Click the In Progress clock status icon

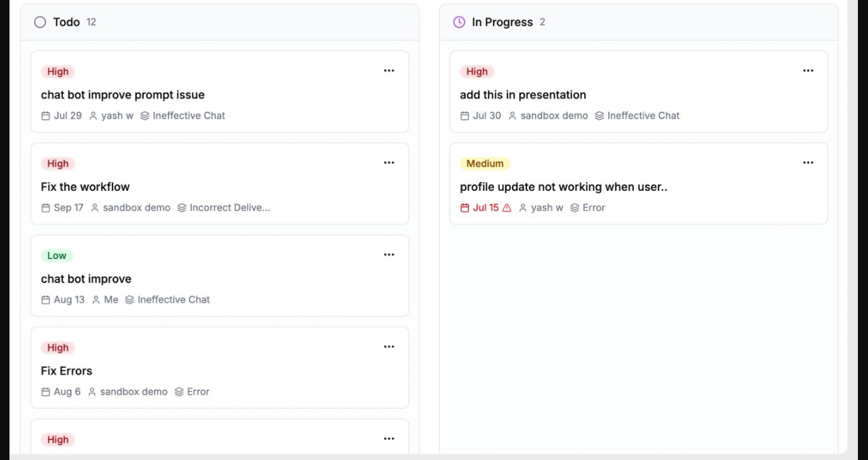(x=459, y=22)
